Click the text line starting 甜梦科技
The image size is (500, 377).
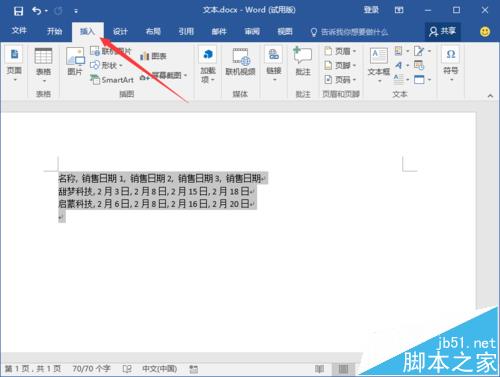pyautogui.click(x=157, y=191)
